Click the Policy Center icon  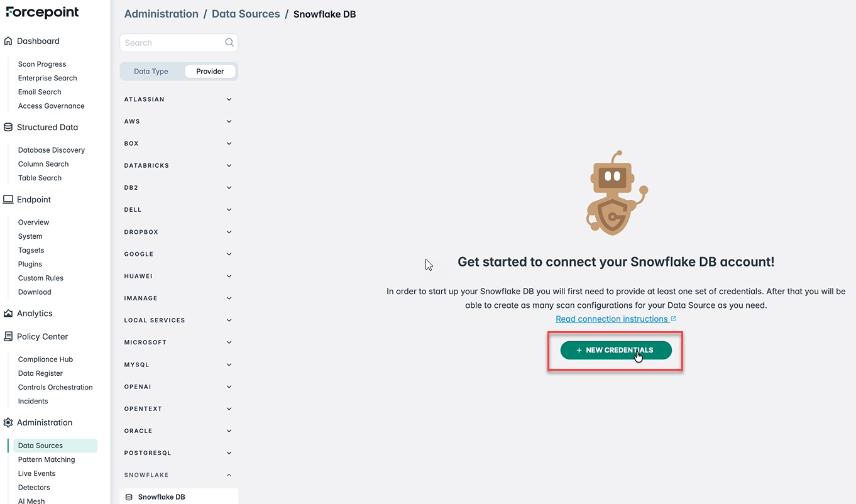8,337
